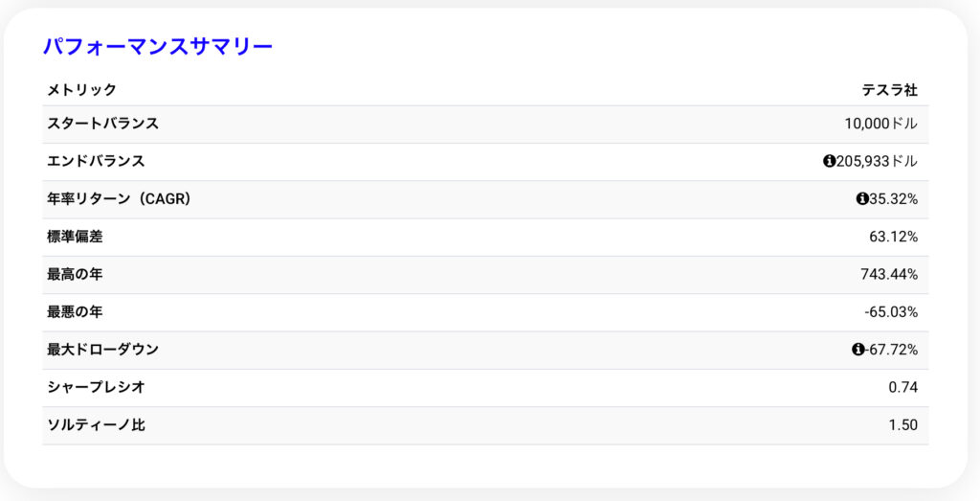Click the 10,000ドル start balance value
Viewport: 980px width, 501px height.
tap(880, 124)
